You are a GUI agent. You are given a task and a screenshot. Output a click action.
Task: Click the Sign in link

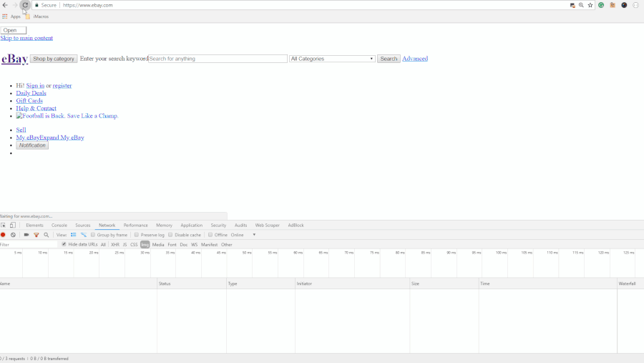point(35,85)
